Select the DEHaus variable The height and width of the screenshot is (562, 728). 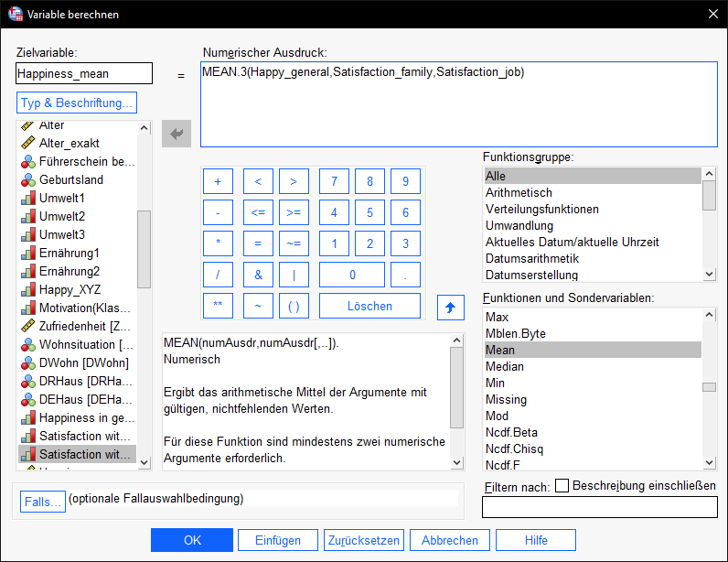[x=77, y=399]
